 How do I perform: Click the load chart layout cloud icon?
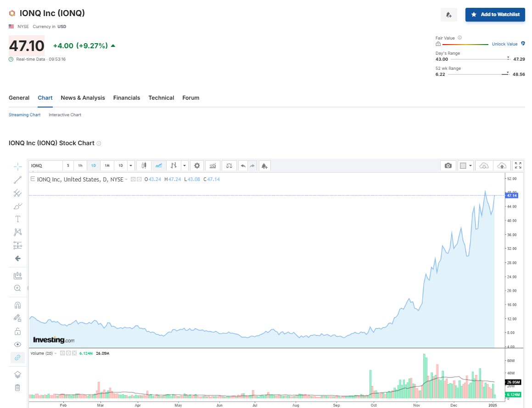[x=484, y=165]
